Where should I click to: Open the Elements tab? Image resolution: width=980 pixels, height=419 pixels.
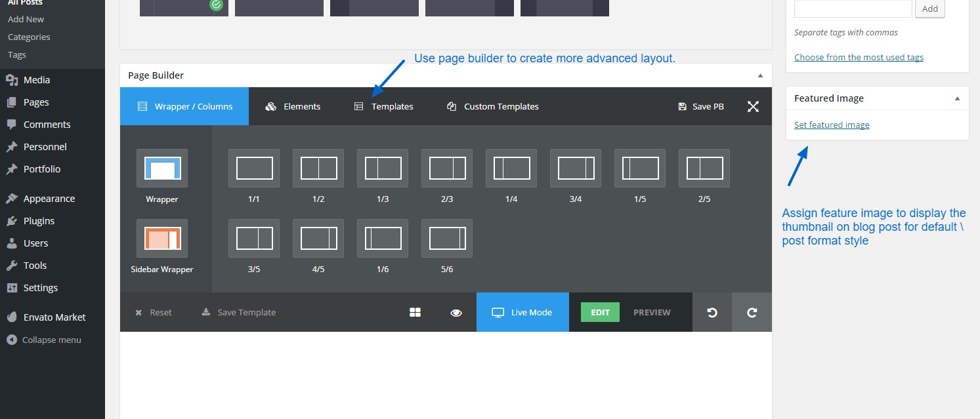click(x=293, y=107)
